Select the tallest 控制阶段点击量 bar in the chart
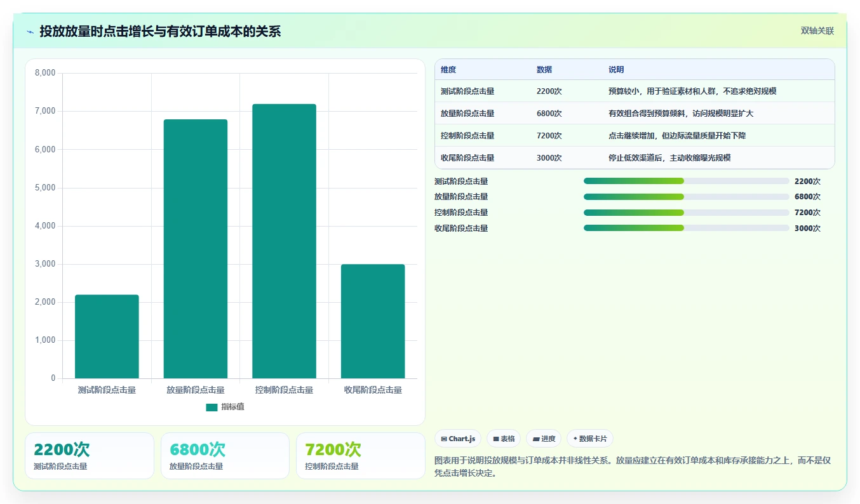860x504 pixels. [284, 241]
